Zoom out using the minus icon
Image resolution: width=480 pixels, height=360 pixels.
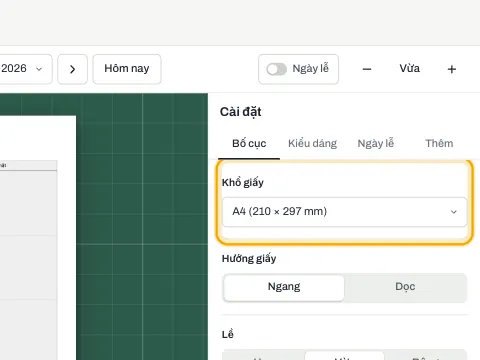367,69
